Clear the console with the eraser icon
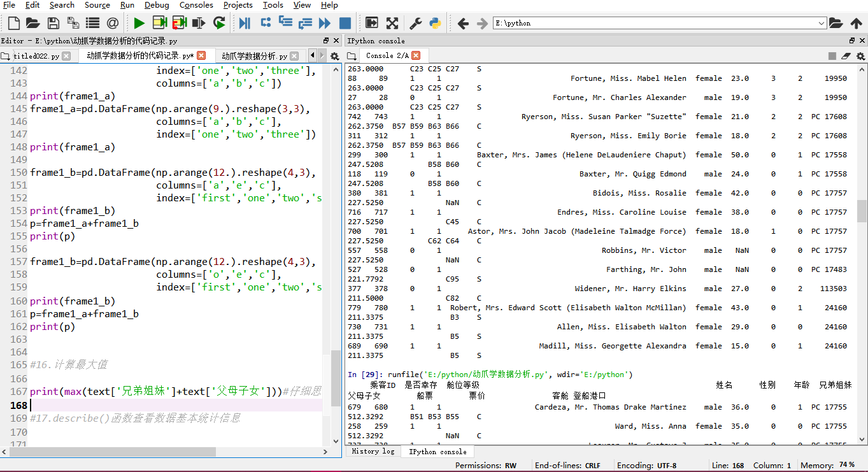Image resolution: width=868 pixels, height=472 pixels. [x=846, y=56]
